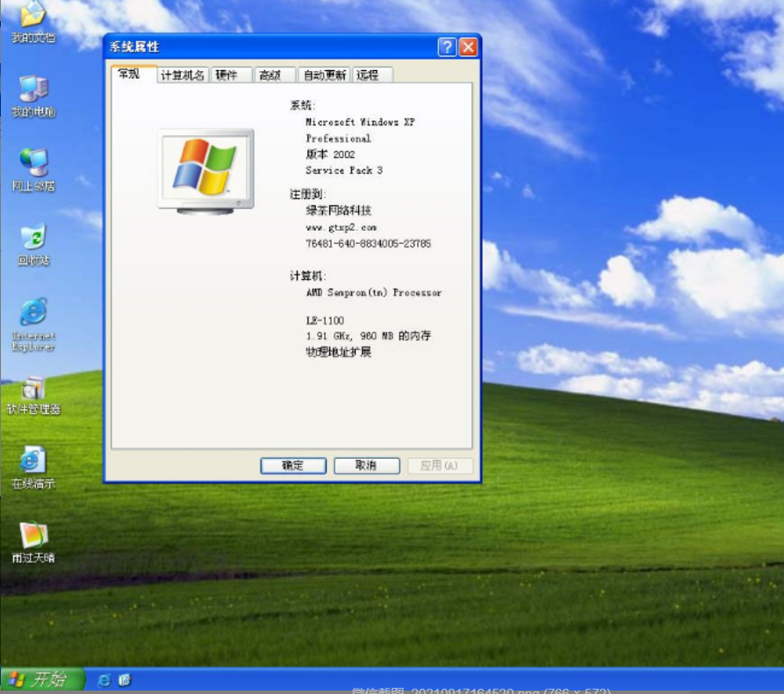This screenshot has height=694, width=784.
Task: Confirm with the 确定 button
Action: click(293, 466)
